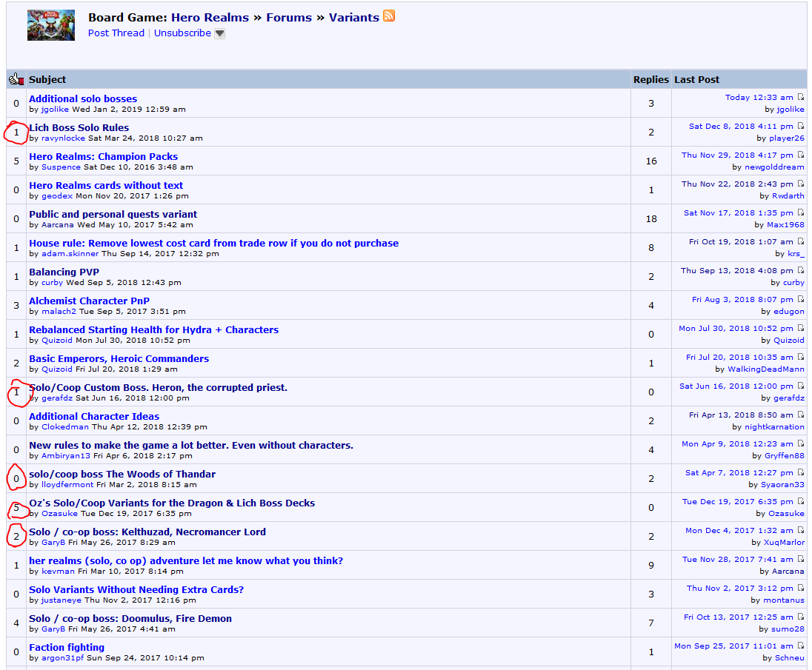Image resolution: width=812 pixels, height=670 pixels.
Task: Click the Unsubscribe link
Action: [x=182, y=33]
